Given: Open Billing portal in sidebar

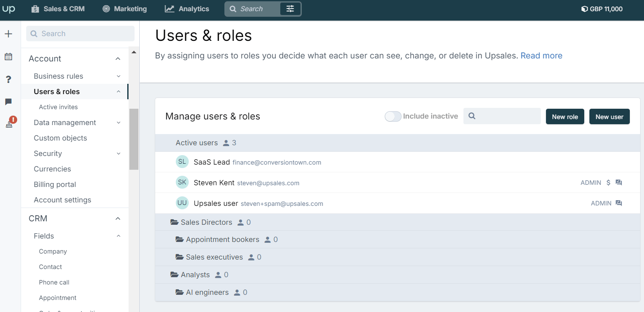Looking at the screenshot, I should click(x=55, y=184).
